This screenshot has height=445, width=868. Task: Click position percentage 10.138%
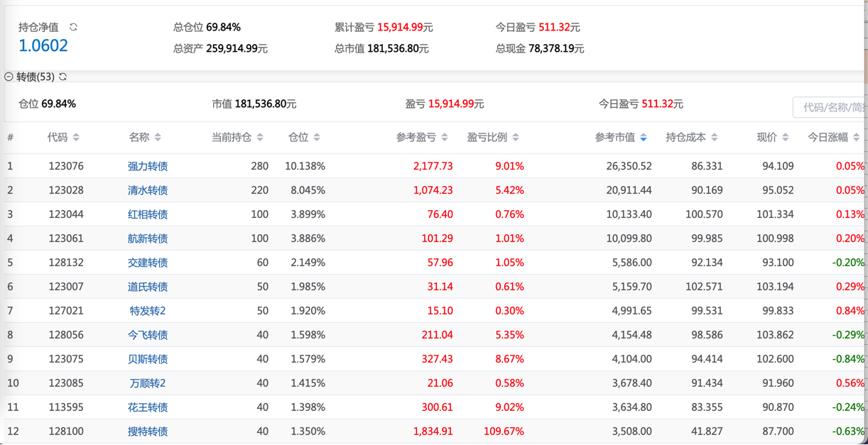[305, 166]
